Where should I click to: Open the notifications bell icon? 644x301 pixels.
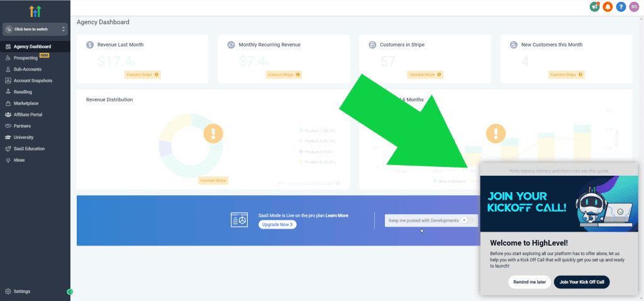coord(608,6)
